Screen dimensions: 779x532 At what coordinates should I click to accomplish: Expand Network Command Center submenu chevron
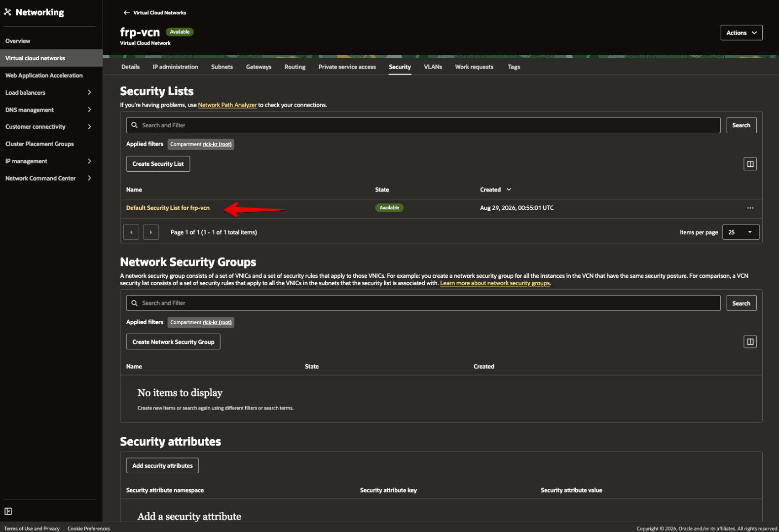tap(89, 178)
